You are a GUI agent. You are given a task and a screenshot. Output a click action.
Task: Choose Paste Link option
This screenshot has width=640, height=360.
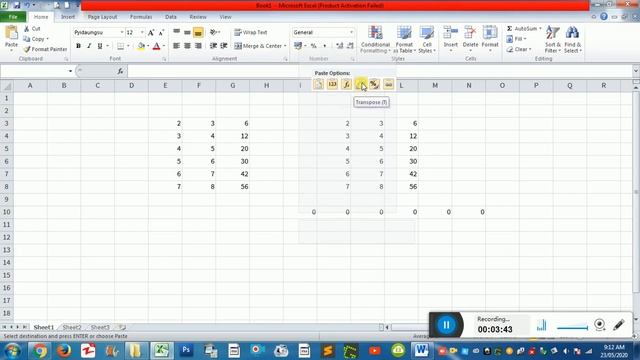(x=389, y=84)
